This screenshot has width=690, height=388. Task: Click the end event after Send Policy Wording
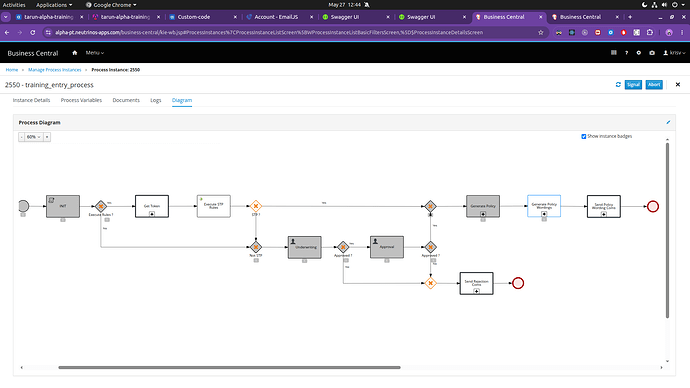click(x=653, y=206)
